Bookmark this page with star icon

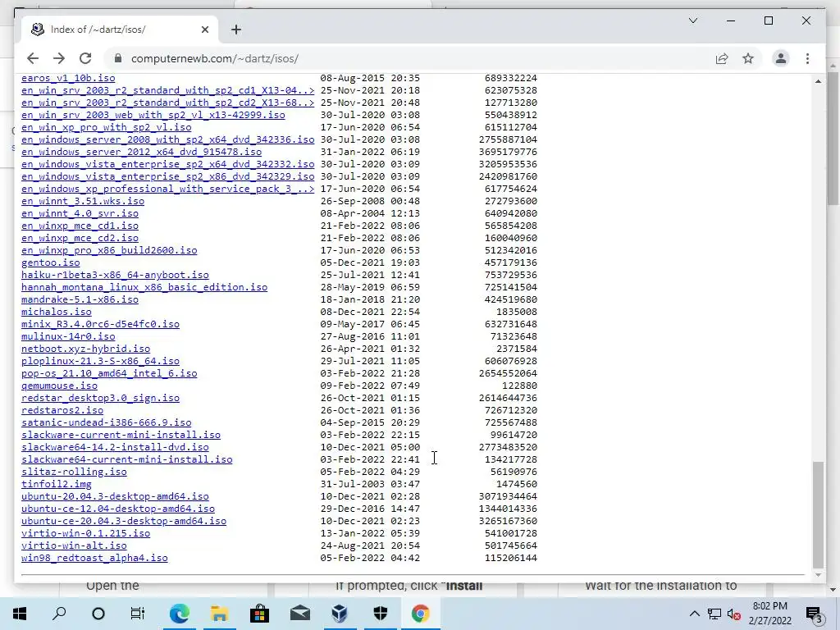(748, 58)
